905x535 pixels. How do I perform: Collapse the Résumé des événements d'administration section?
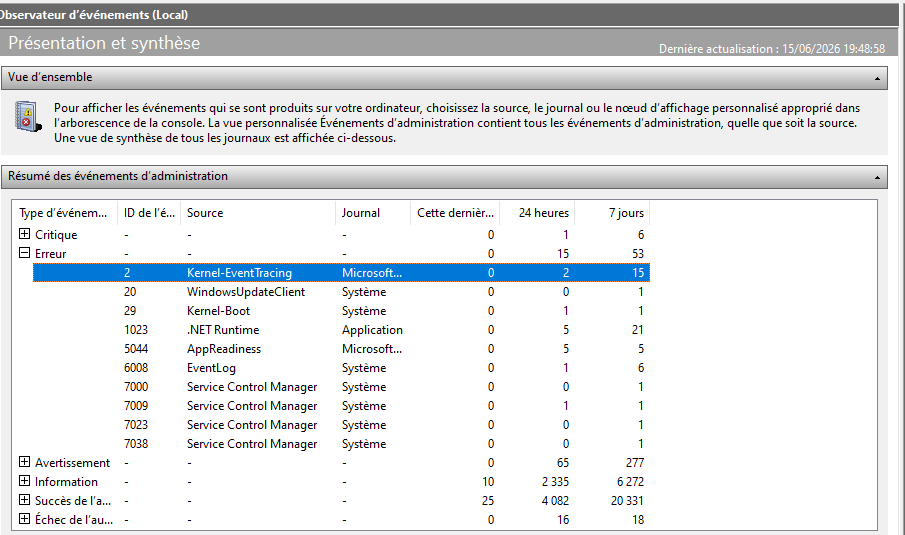tap(877, 177)
